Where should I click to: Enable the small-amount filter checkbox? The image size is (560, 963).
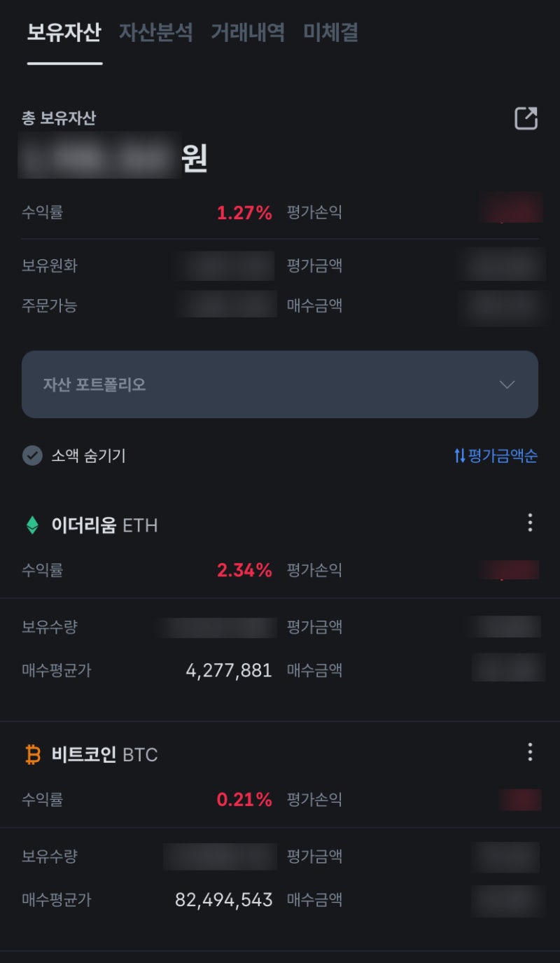[x=32, y=455]
